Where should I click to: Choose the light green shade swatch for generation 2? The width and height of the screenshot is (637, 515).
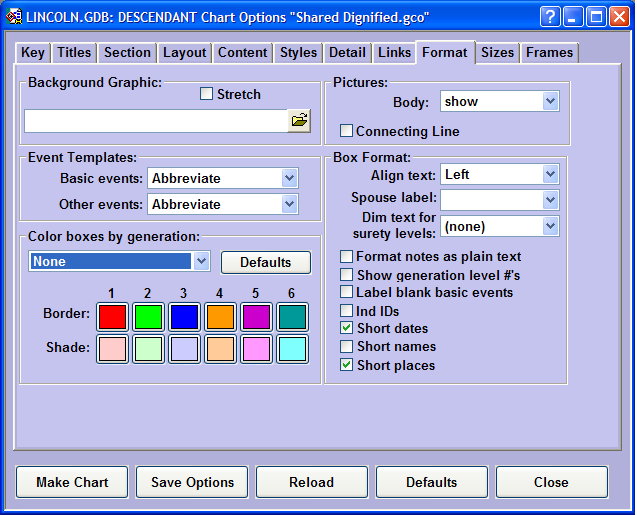point(148,349)
